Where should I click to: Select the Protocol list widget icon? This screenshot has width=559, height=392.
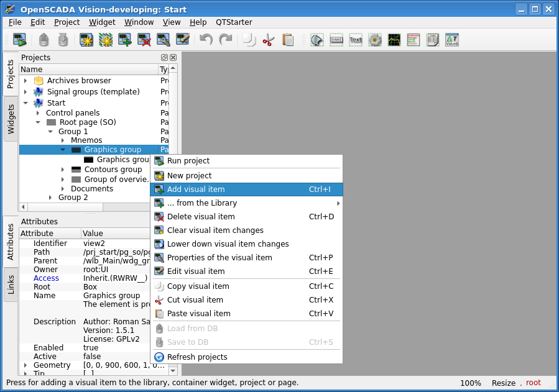tap(413, 40)
